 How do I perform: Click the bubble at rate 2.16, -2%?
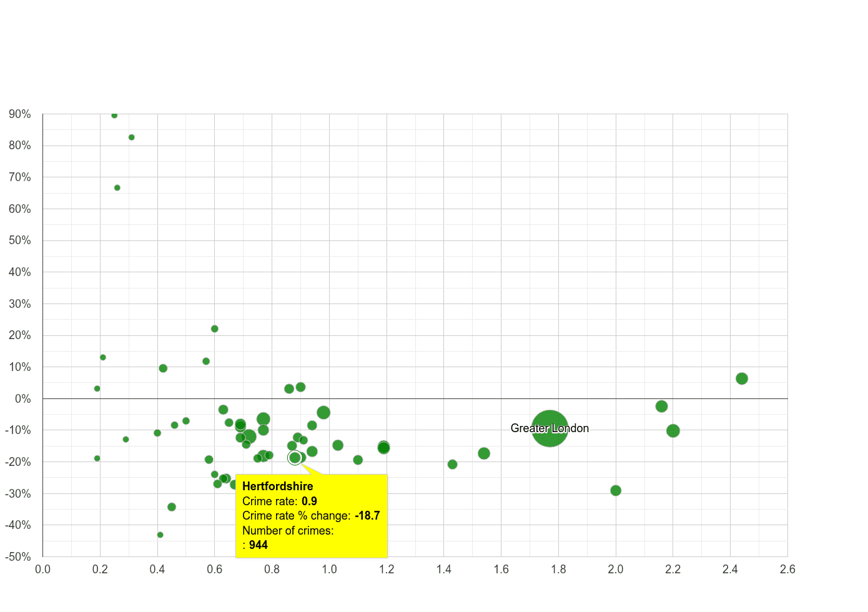662,407
